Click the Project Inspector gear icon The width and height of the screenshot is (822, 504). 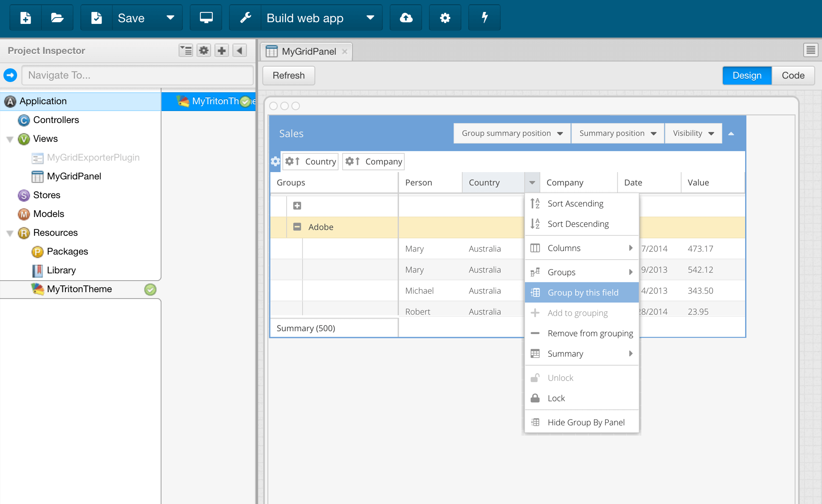point(204,50)
